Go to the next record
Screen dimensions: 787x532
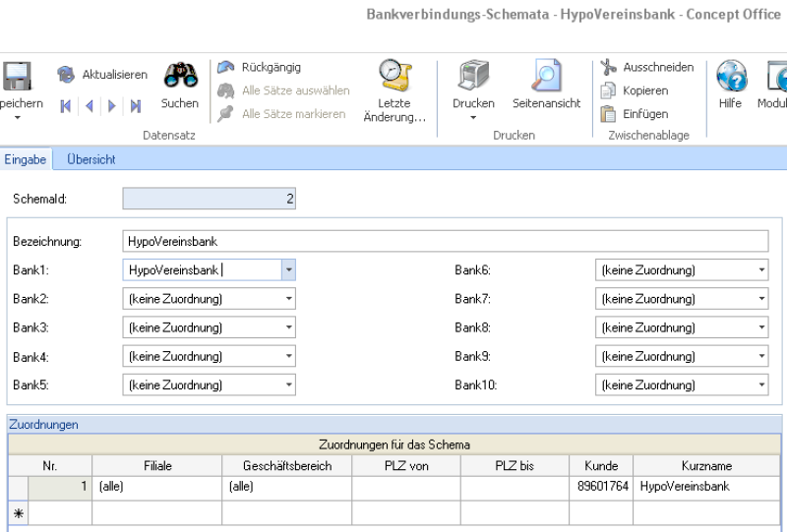coord(112,106)
